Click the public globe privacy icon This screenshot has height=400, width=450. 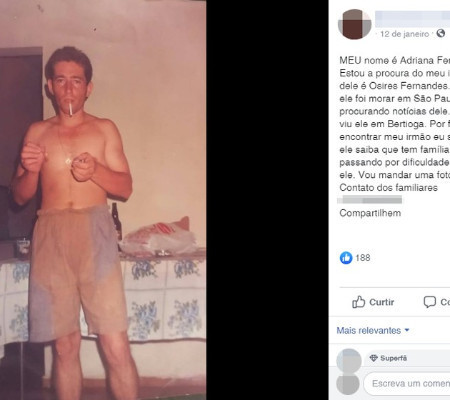441,33
